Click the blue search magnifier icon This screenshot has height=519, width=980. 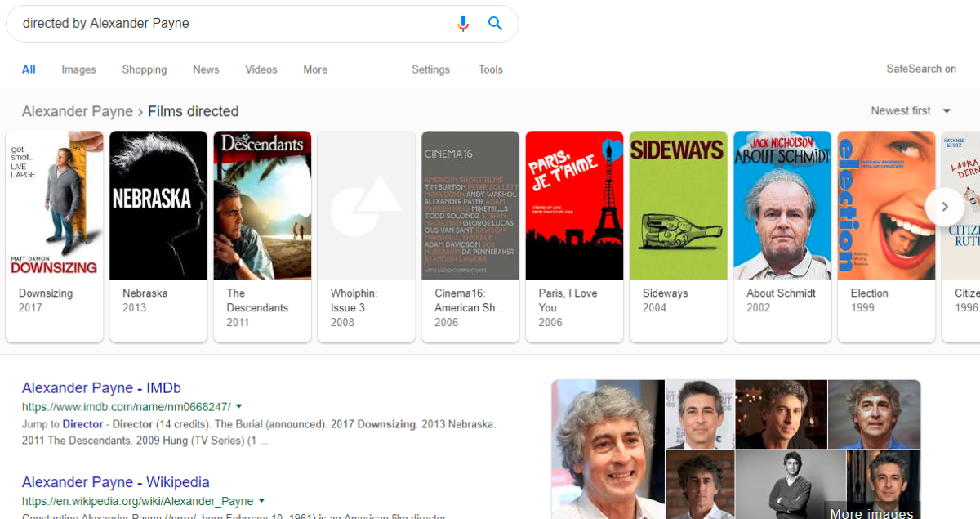[495, 24]
